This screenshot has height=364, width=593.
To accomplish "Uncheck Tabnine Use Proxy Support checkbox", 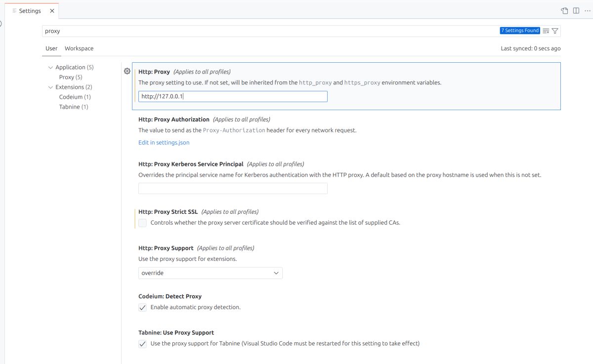I will [x=142, y=344].
